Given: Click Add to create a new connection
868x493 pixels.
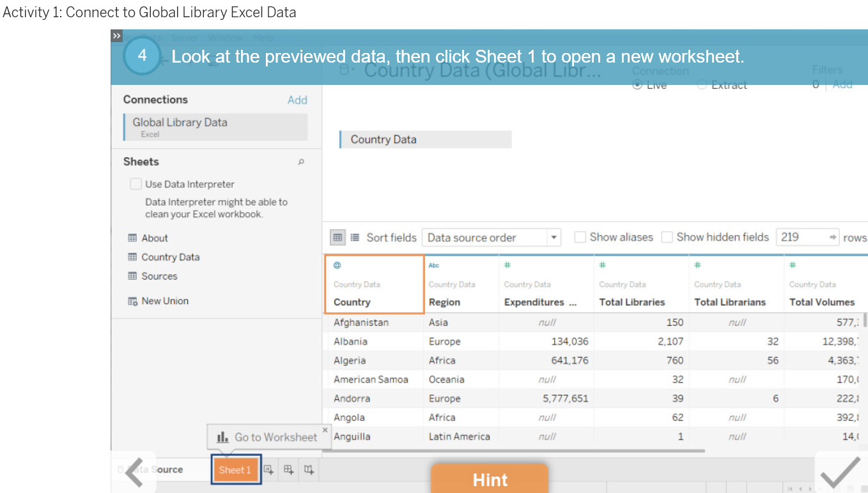Looking at the screenshot, I should (297, 100).
